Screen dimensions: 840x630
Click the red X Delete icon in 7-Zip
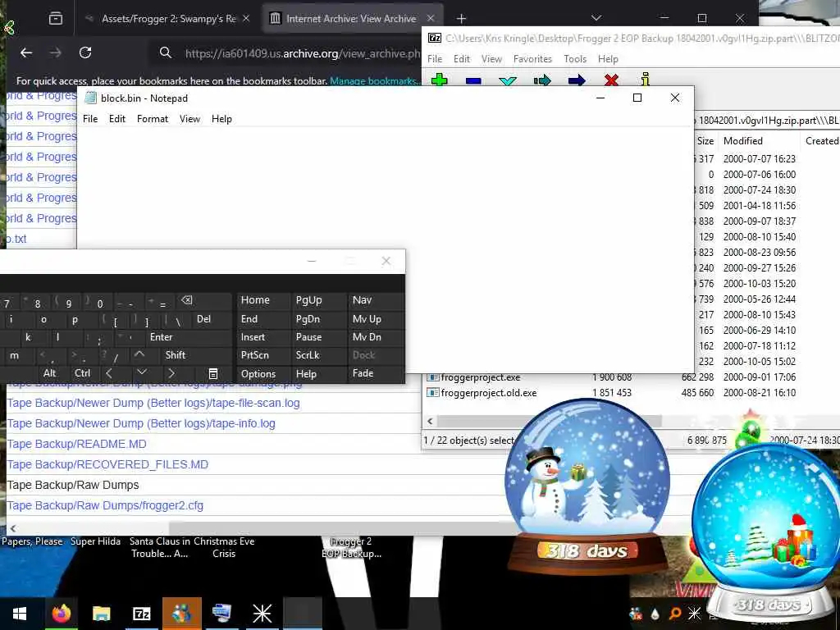[x=611, y=80]
